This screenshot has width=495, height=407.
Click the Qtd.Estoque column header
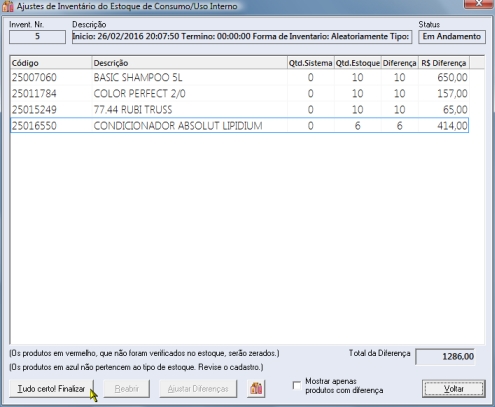pyautogui.click(x=357, y=63)
